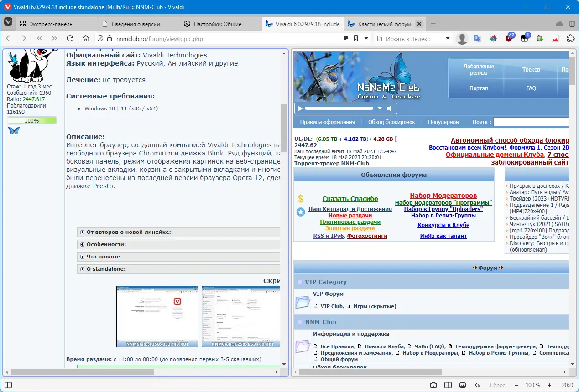Viewport: 579px width, 392px height.
Task: Click the clock showing 20:20
Action: coord(568,385)
